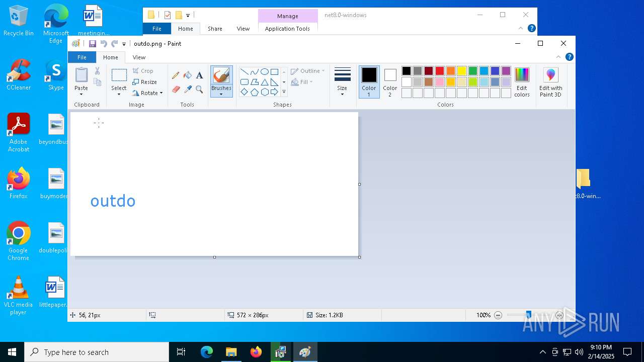Viewport: 644px width, 362px height.
Task: Choose the Oval shape
Action: (265, 71)
